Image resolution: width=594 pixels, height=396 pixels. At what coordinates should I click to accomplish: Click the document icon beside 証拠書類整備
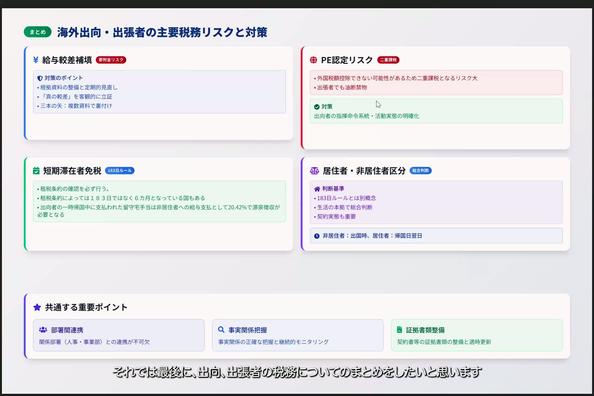click(399, 330)
